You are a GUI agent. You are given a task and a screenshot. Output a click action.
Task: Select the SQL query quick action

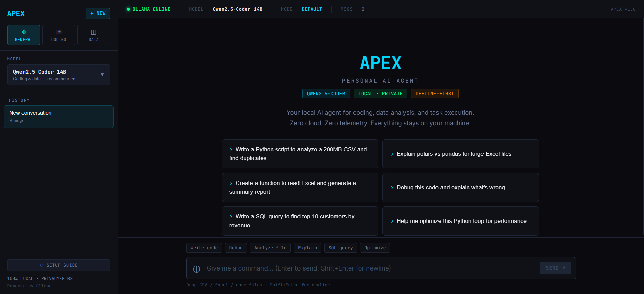(340, 248)
